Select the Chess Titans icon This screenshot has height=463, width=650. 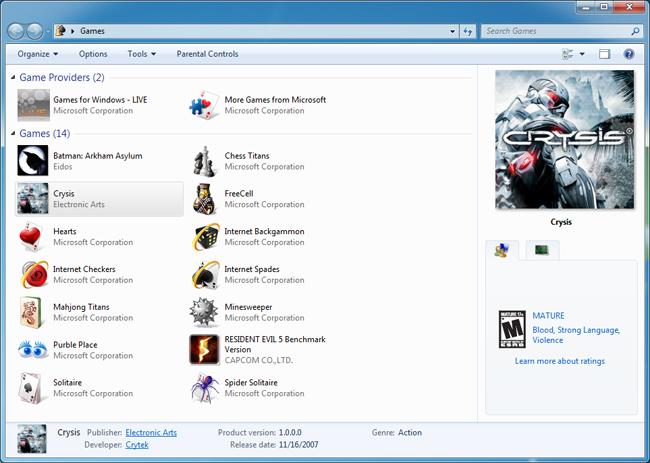[204, 161]
